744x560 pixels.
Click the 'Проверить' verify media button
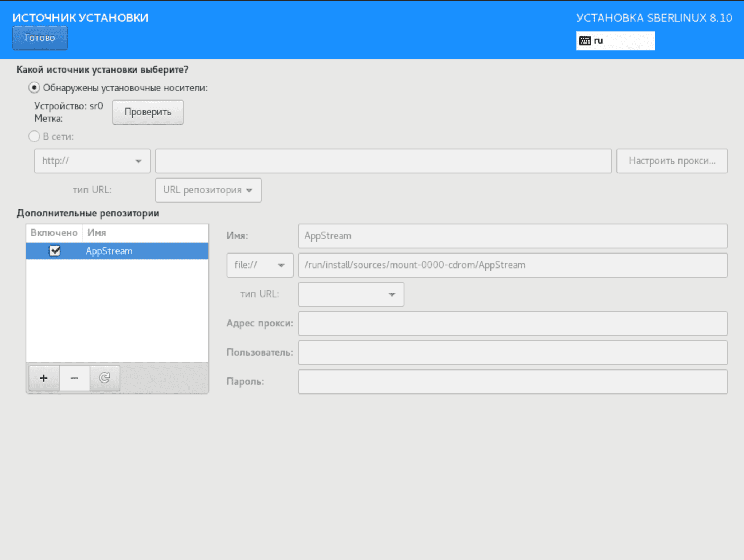point(148,112)
